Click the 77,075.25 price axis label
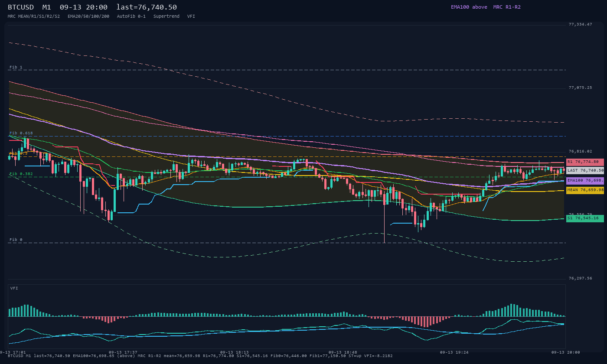Viewport: 607px width, 364px height. (580, 88)
